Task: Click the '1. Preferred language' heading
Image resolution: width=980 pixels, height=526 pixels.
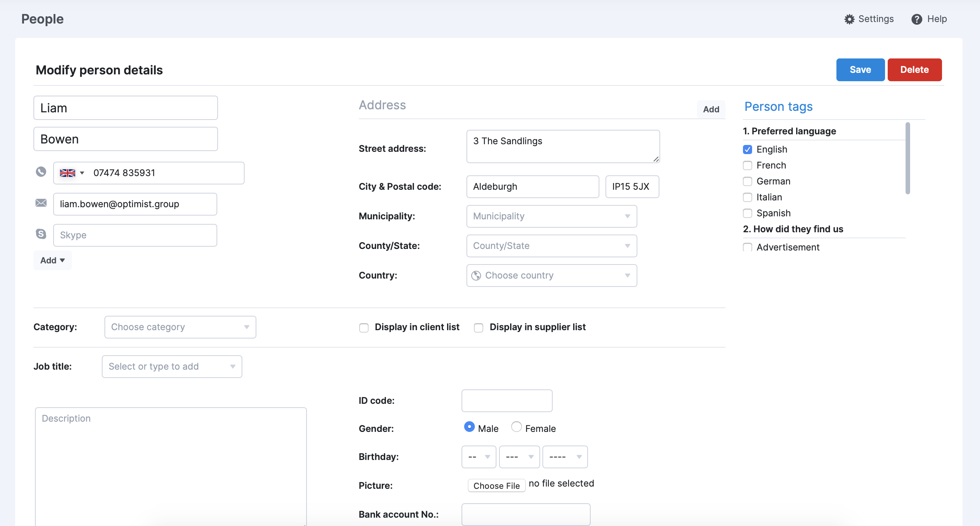Action: pyautogui.click(x=789, y=131)
